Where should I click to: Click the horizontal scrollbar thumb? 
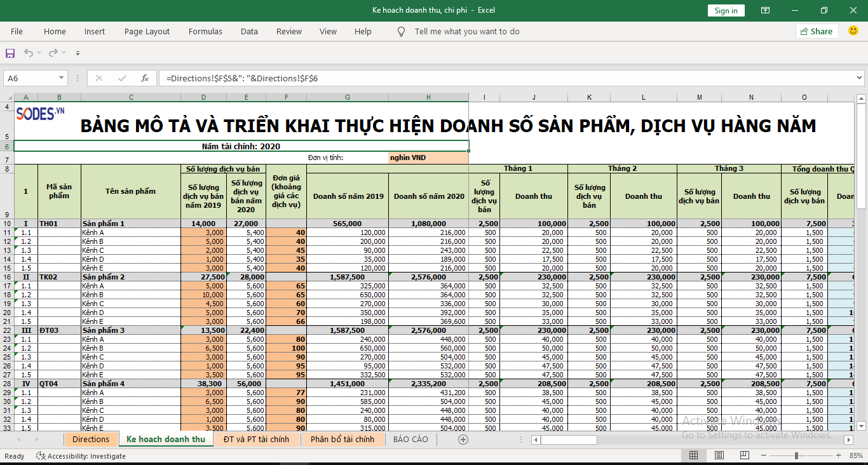click(569, 440)
